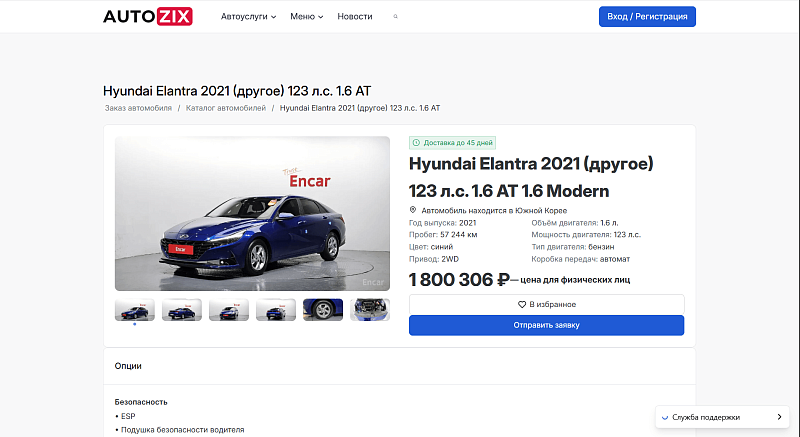Click the Доставка до 45 дней badge
This screenshot has height=437, width=800.
(453, 143)
